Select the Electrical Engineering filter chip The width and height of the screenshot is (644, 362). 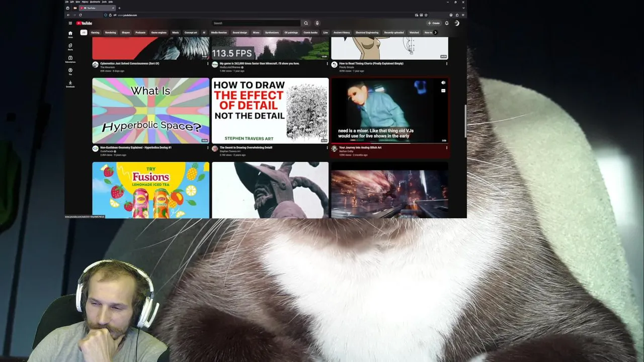click(x=367, y=33)
